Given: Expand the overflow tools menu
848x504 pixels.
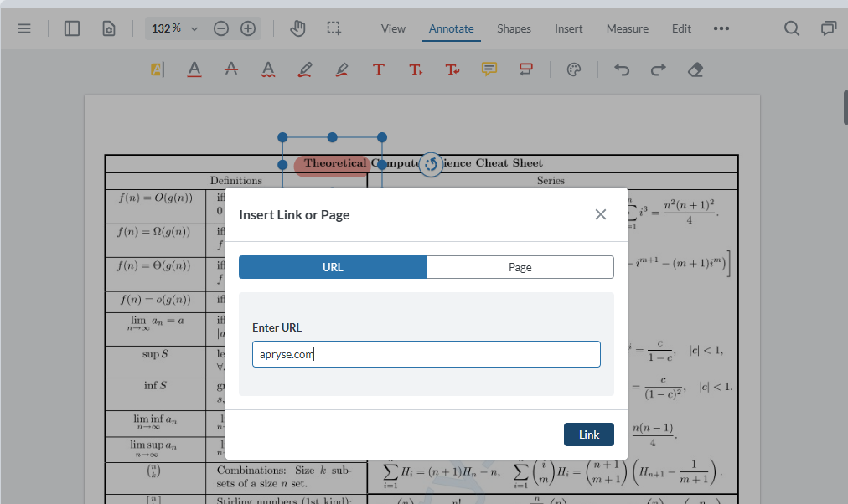Looking at the screenshot, I should click(721, 28).
